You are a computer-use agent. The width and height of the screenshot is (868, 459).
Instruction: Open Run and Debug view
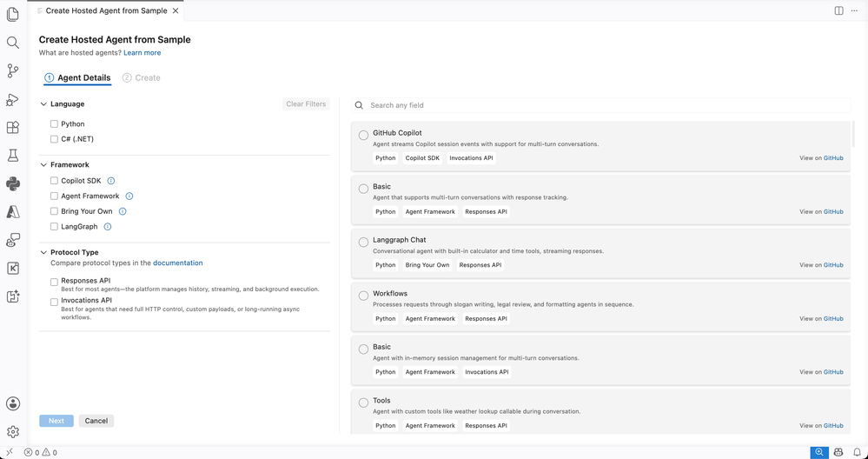[x=13, y=100]
